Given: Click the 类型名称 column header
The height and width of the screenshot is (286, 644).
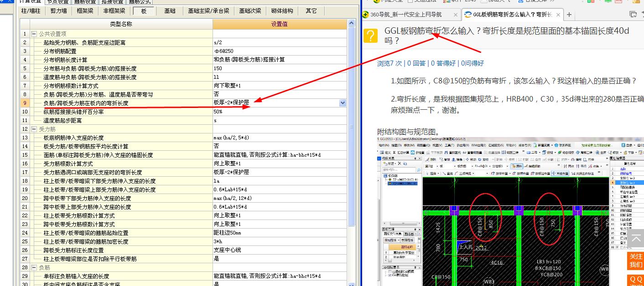Looking at the screenshot, I should click(121, 24).
